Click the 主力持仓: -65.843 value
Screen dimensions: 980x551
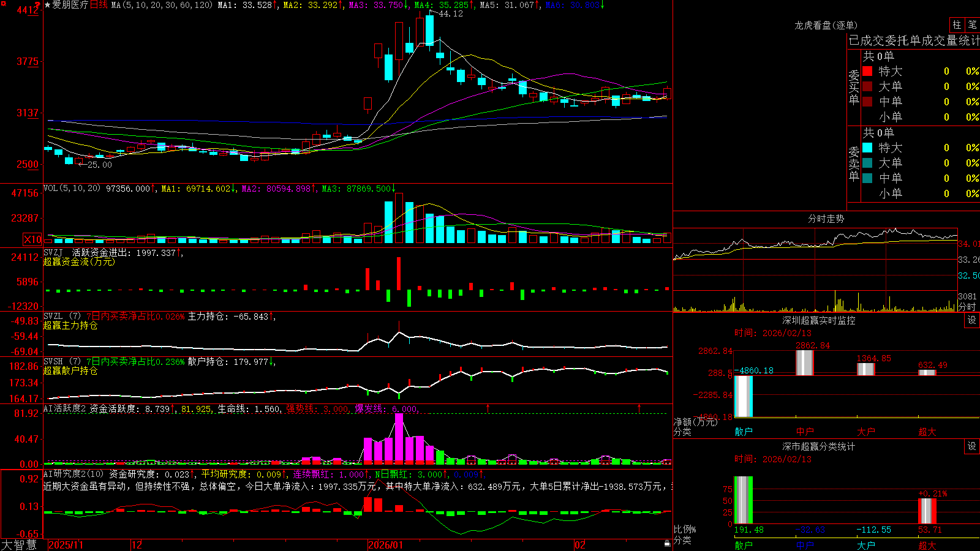[x=228, y=317]
